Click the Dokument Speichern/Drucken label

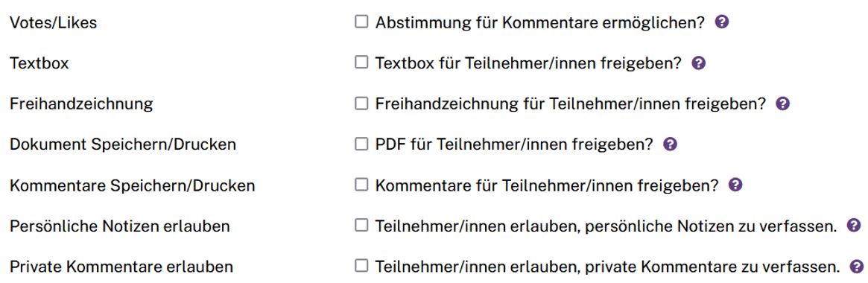click(123, 144)
